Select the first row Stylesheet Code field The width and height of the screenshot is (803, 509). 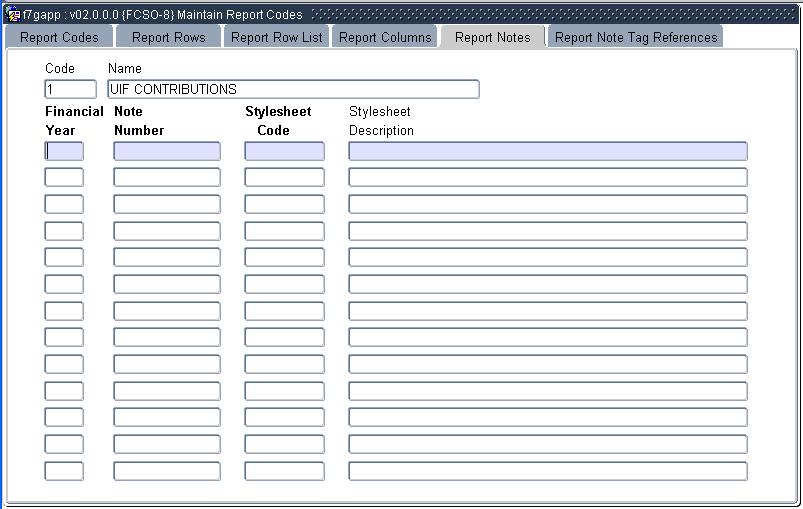(x=284, y=151)
